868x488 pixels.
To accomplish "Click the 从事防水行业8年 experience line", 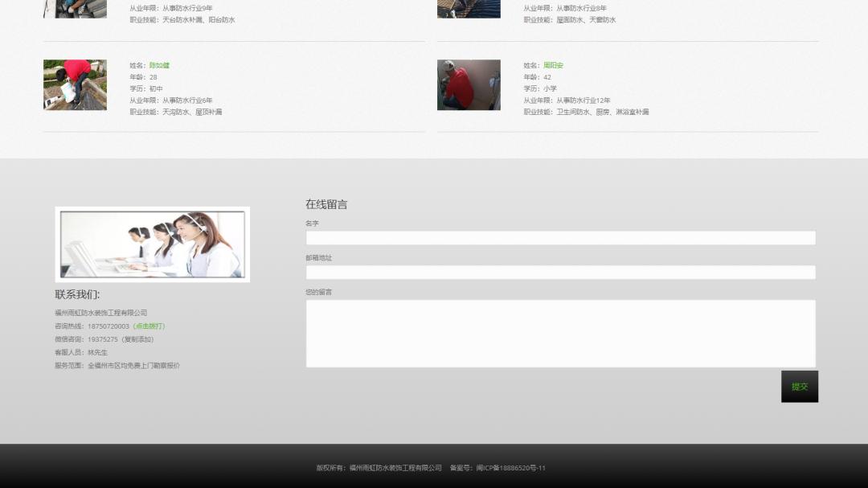I will [x=565, y=8].
